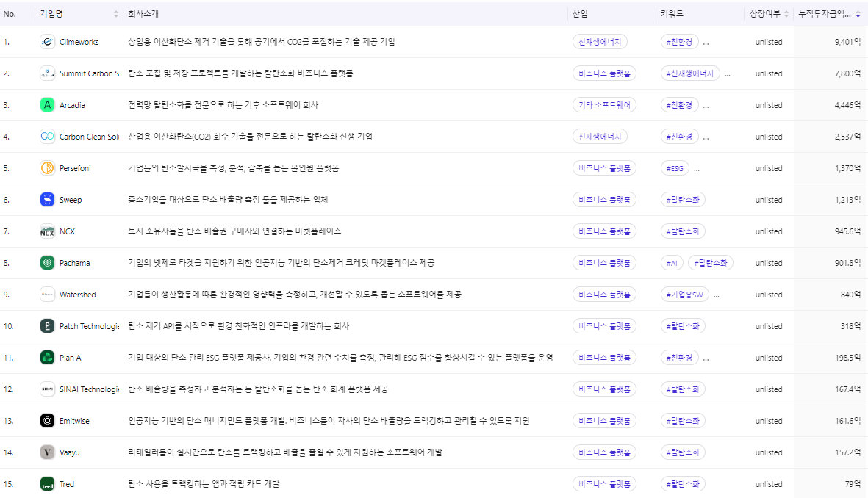The image size is (868, 498).
Task: Click the 4,446억 investment amount
Action: pos(847,105)
